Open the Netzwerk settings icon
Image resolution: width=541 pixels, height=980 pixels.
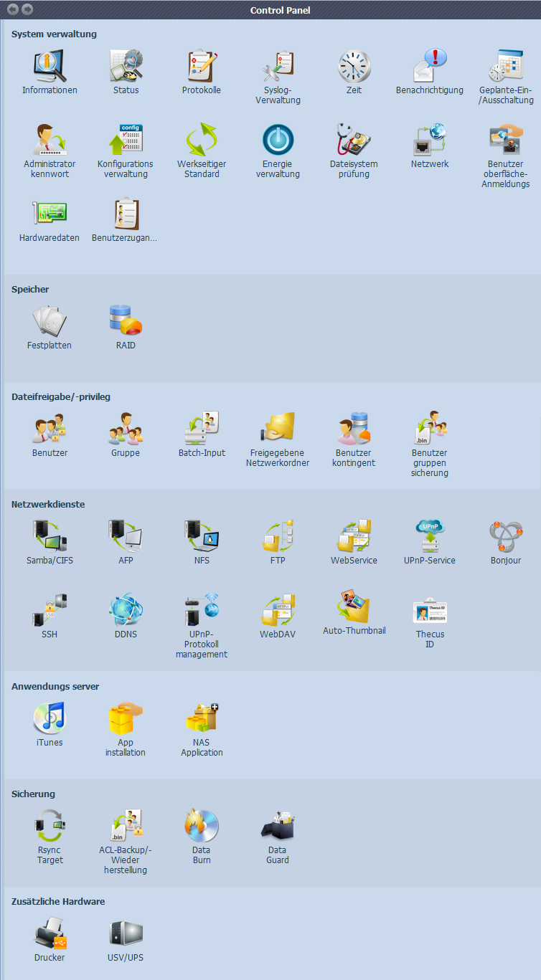[x=430, y=141]
